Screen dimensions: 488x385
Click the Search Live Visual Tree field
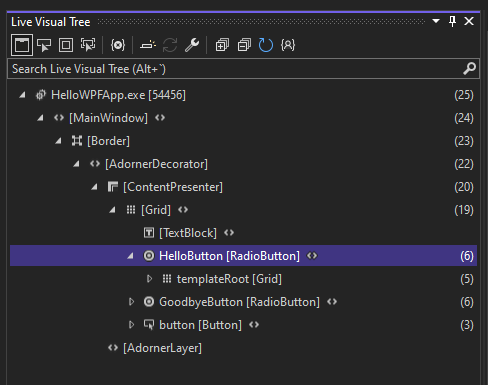(243, 69)
